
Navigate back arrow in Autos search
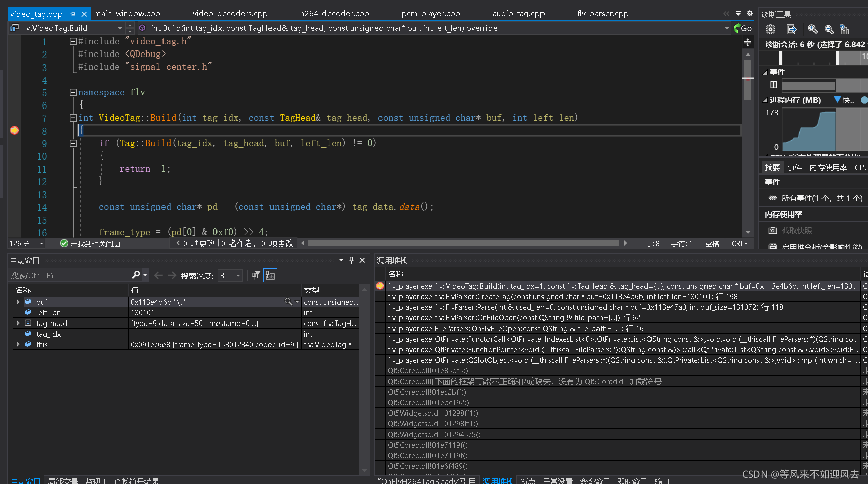pyautogui.click(x=158, y=275)
